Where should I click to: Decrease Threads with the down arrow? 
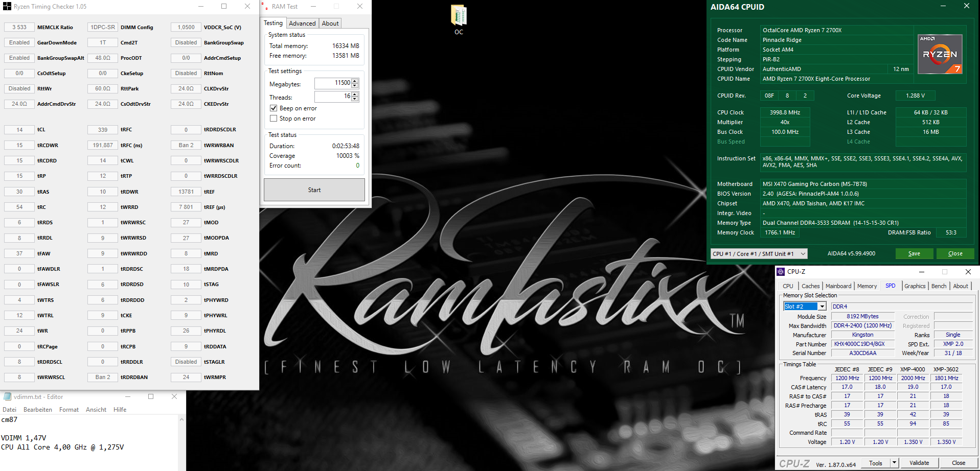point(355,99)
